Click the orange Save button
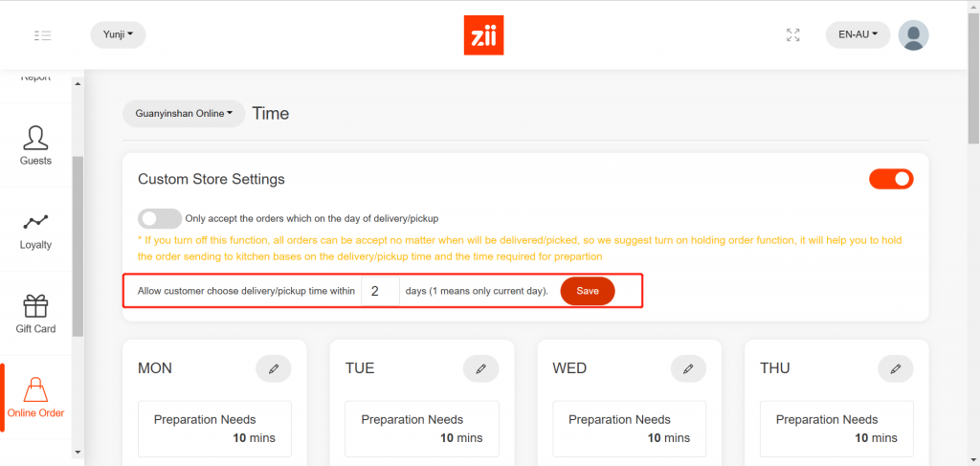The width and height of the screenshot is (980, 466). [587, 291]
